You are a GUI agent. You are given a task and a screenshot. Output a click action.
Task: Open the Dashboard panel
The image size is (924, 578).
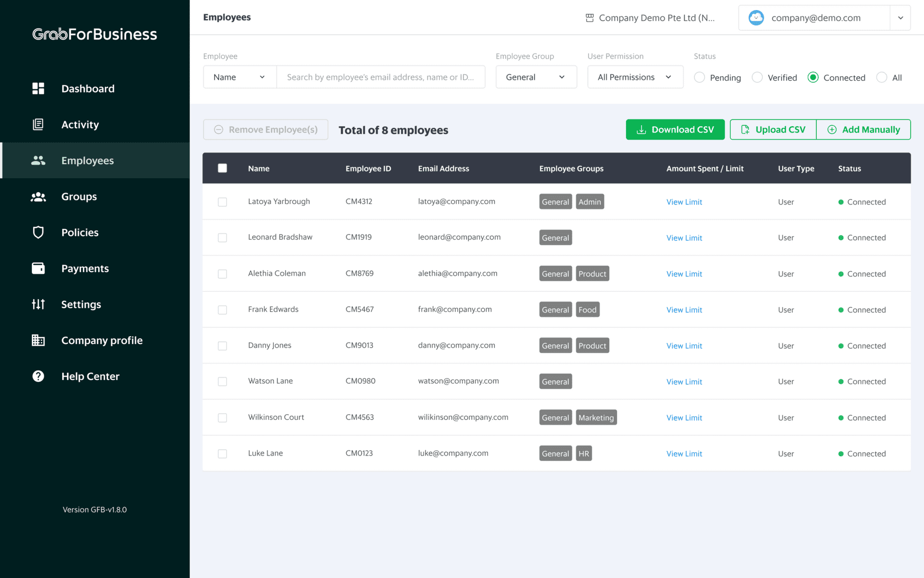click(38, 89)
